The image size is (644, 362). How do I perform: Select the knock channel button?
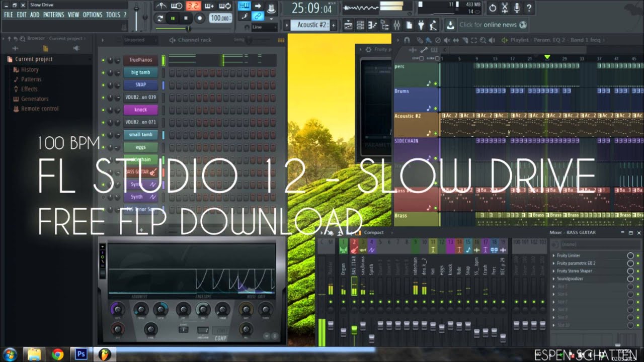pyautogui.click(x=141, y=110)
